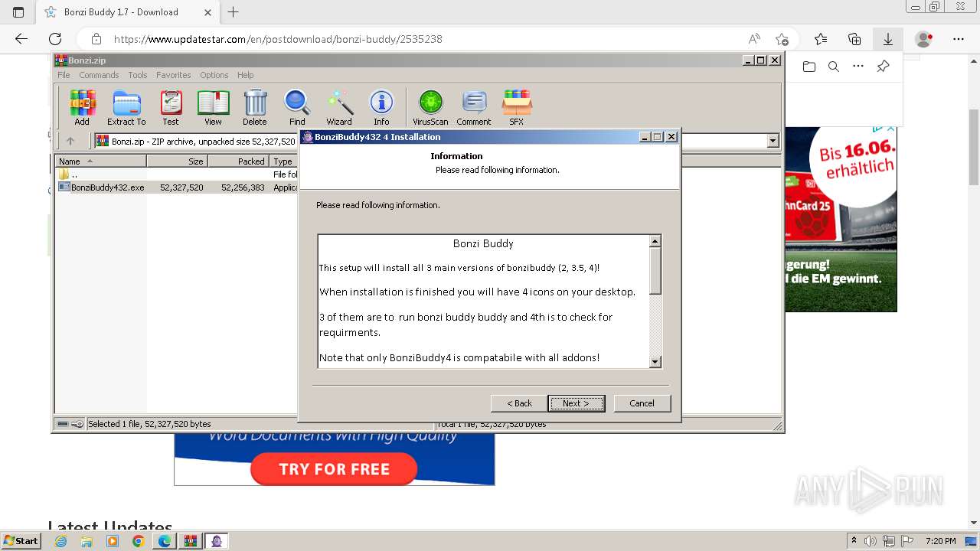Go Back in BonziBuddy installer

[x=519, y=403]
